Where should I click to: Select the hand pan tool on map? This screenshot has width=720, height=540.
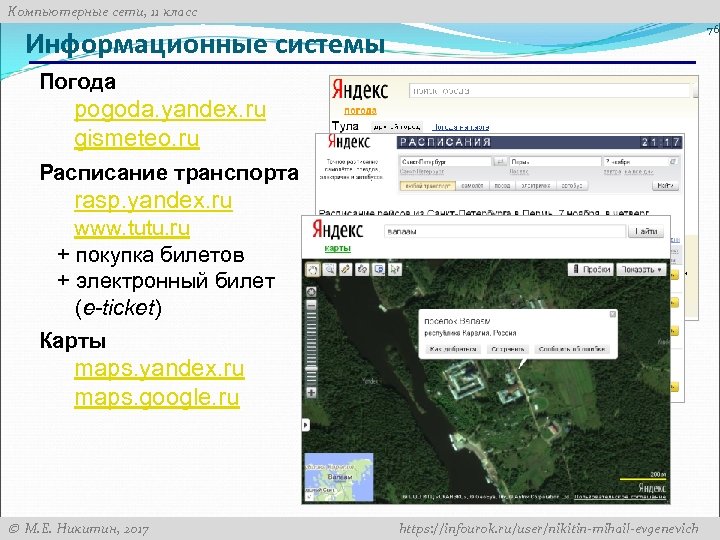313,269
